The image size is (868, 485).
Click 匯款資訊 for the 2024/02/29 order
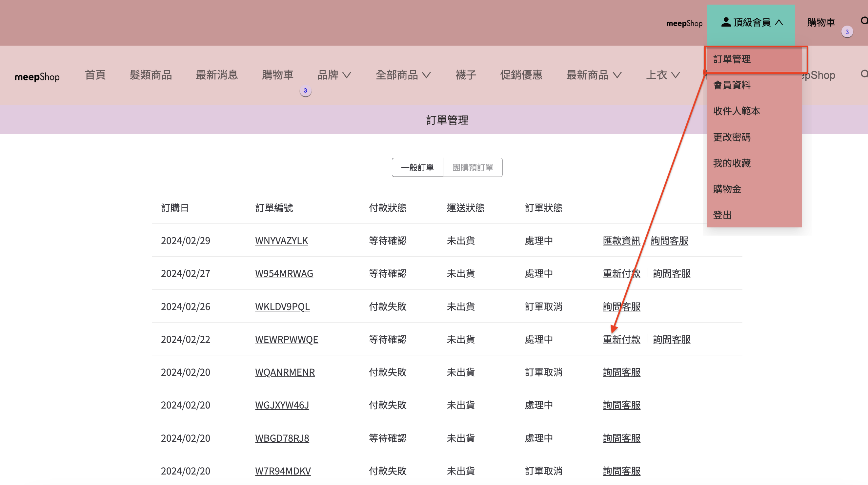point(621,241)
